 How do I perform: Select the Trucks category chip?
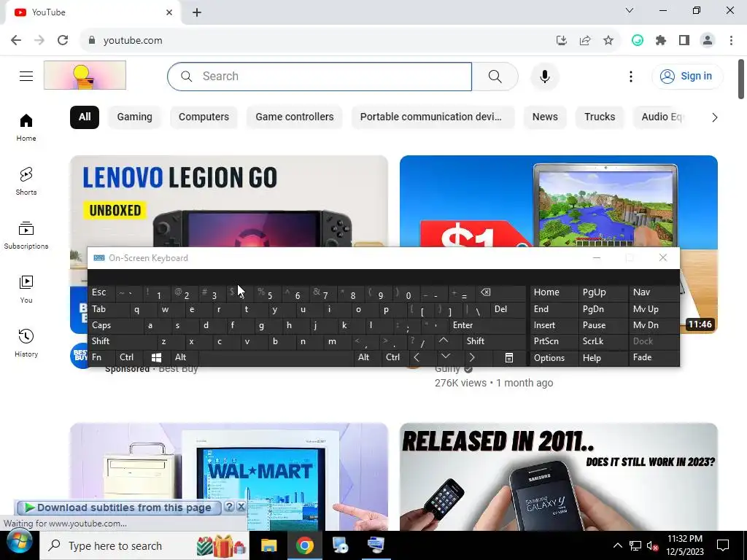[600, 117]
